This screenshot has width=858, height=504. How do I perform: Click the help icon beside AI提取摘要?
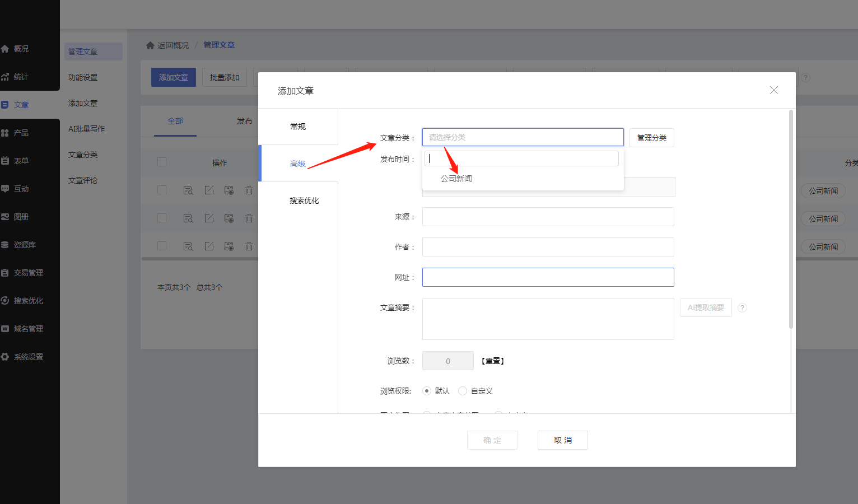(x=742, y=307)
